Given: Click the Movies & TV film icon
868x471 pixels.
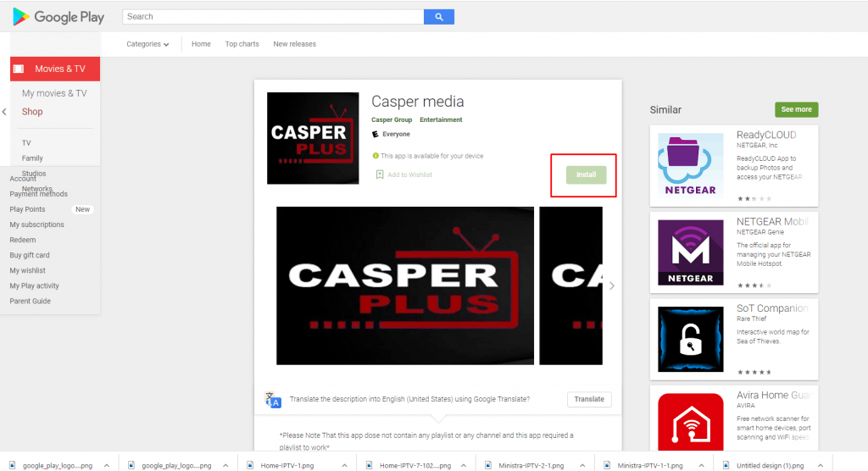Looking at the screenshot, I should pos(19,69).
